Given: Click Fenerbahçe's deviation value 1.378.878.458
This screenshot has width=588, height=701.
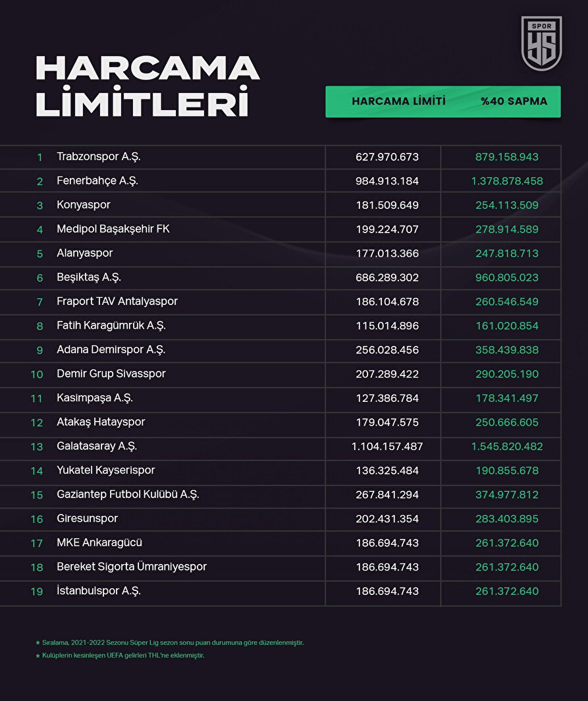Looking at the screenshot, I should pyautogui.click(x=507, y=181).
